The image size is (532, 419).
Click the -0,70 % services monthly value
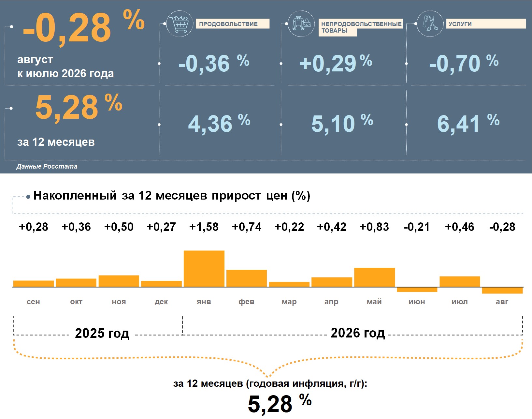[464, 63]
